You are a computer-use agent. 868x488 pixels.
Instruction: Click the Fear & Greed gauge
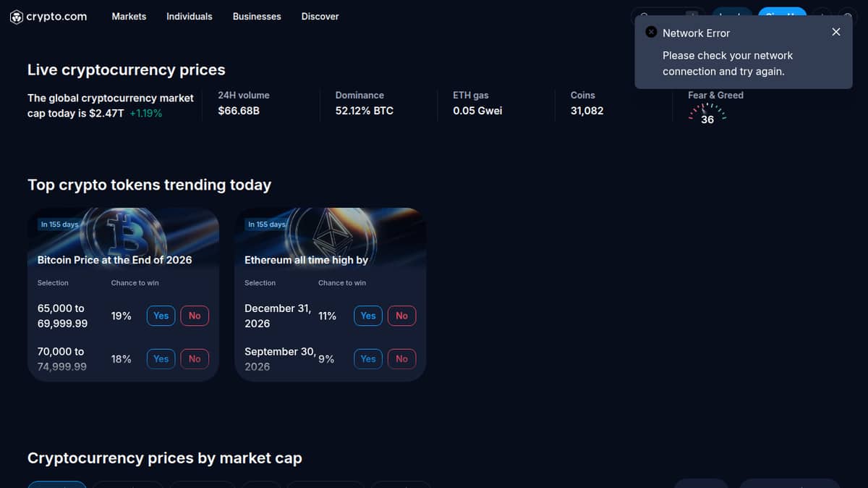click(x=707, y=115)
